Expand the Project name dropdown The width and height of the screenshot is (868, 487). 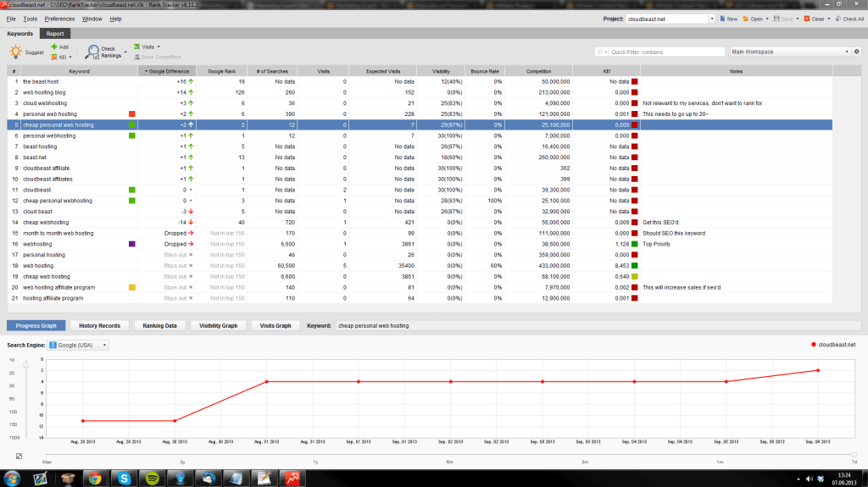712,19
